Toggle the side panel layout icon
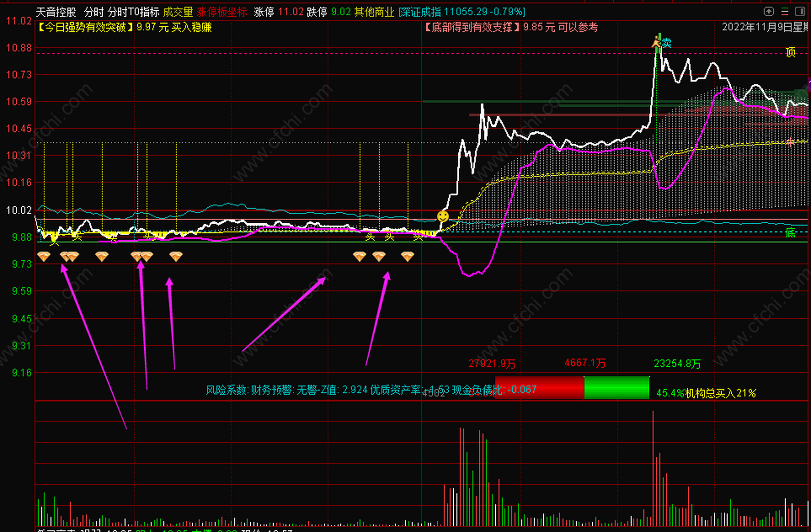The width and height of the screenshot is (811, 532). pyautogui.click(x=799, y=11)
